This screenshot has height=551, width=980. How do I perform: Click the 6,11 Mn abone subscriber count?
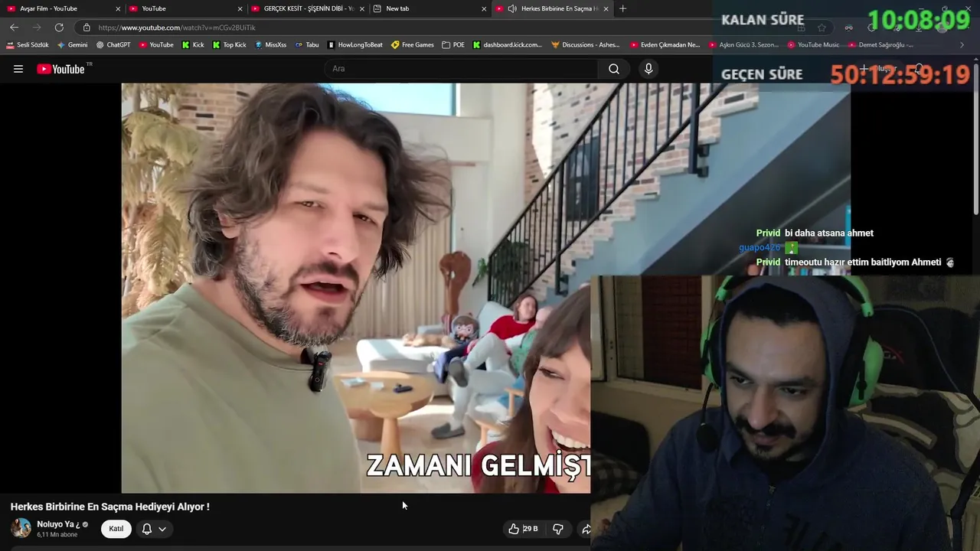point(57,535)
